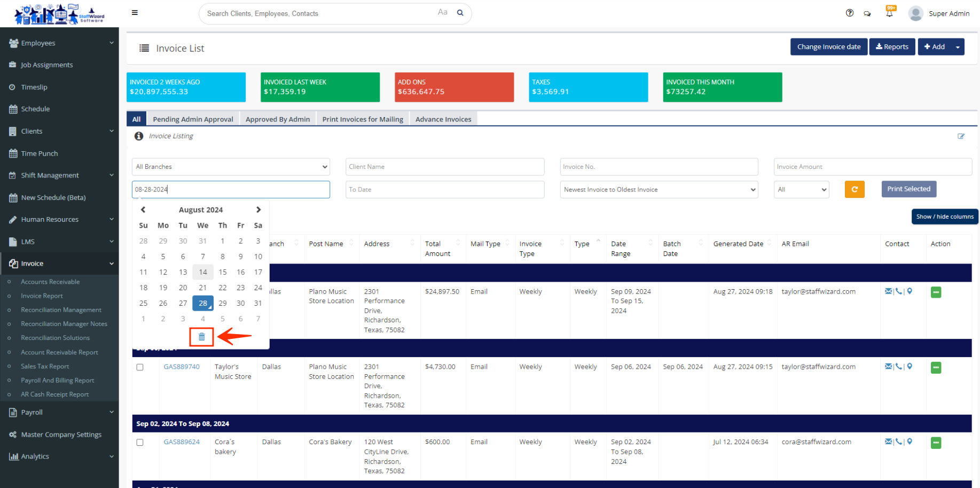This screenshot has height=488, width=980.
Task: Click the Client Name input field
Action: pos(444,167)
